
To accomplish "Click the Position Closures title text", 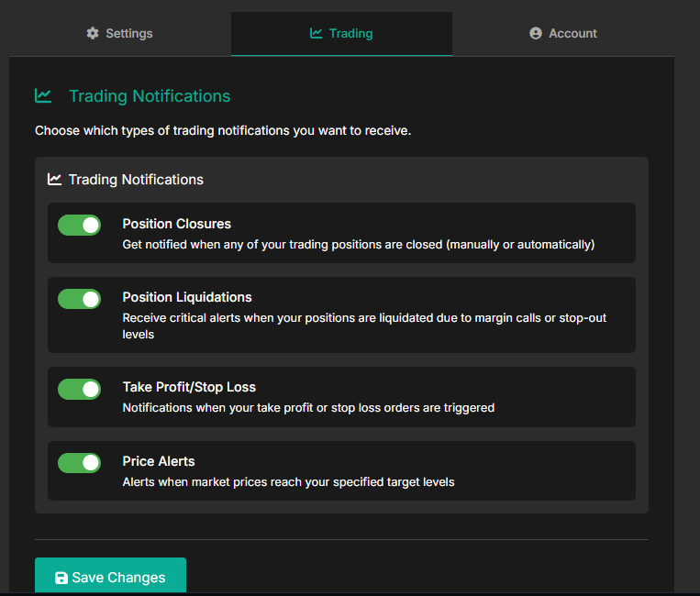I will pos(177,224).
